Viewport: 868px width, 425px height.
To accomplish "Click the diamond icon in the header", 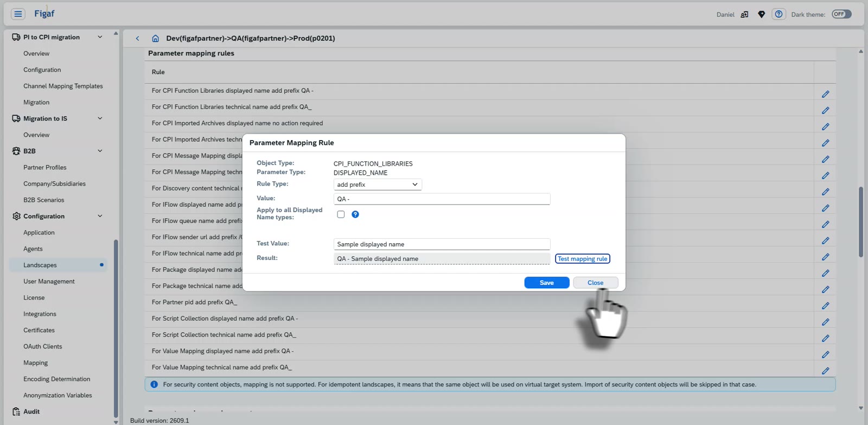I will click(x=762, y=15).
